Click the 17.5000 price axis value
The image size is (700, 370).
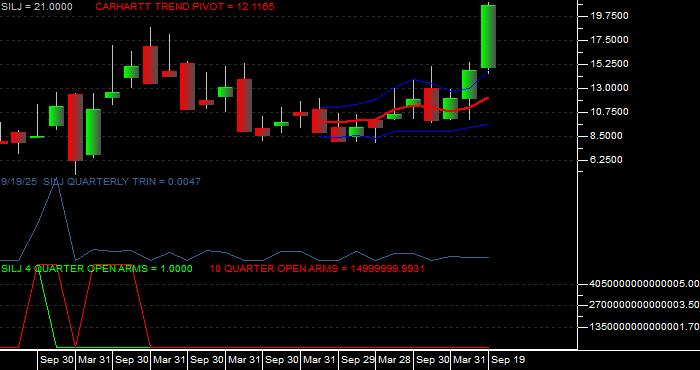tap(609, 40)
